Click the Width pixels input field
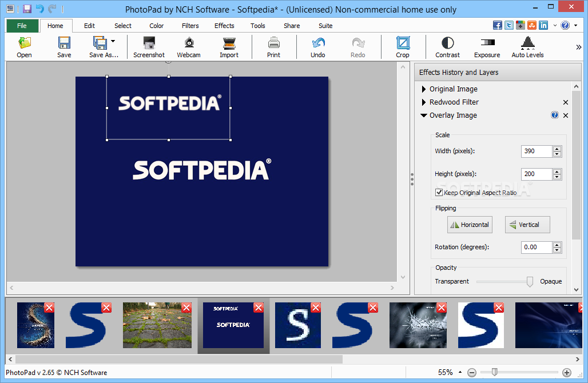588x383 pixels. coord(537,151)
